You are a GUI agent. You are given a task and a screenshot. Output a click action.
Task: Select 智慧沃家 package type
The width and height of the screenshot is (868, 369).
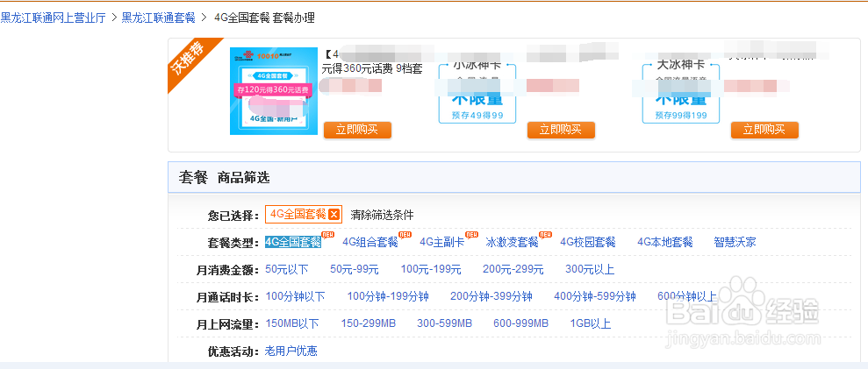pyautogui.click(x=735, y=242)
